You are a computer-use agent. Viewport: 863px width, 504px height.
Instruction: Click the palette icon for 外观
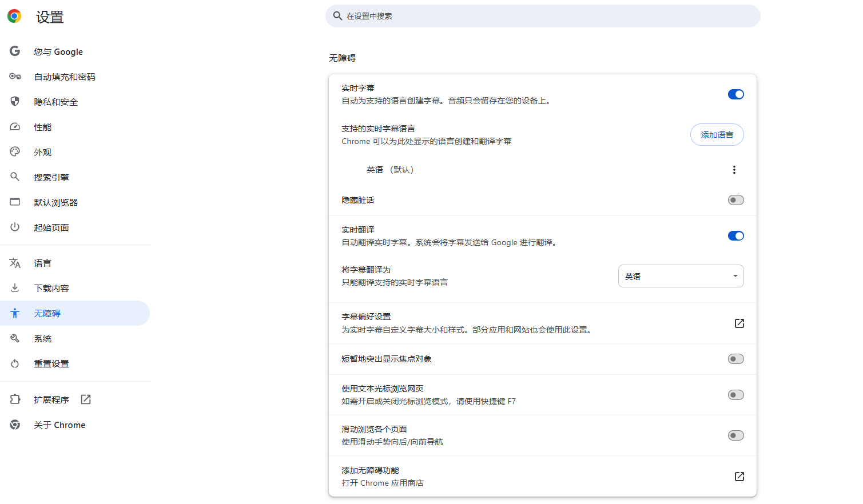pos(15,152)
